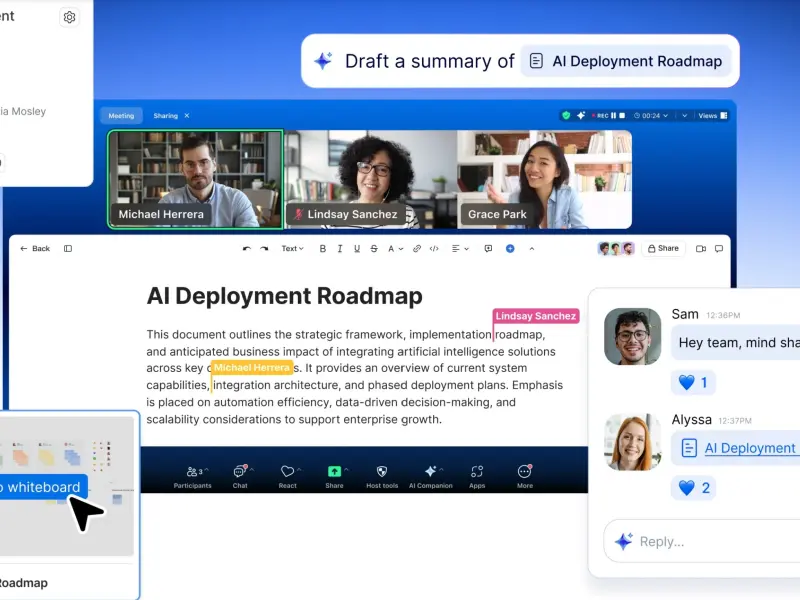Select Grace Park's video tile
Image resolution: width=800 pixels, height=600 pixels.
(544, 179)
